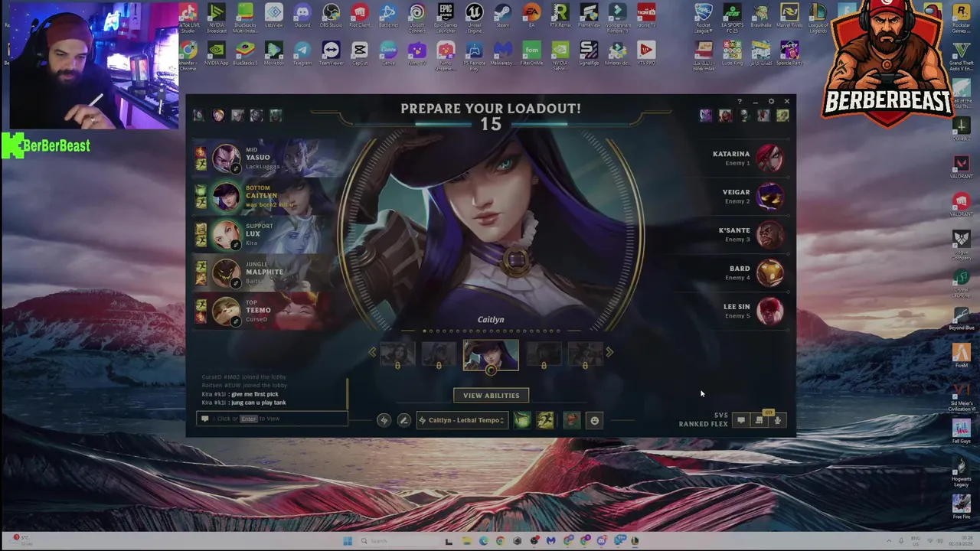Select the currently highlighted Caitlyn skin thumbnail
980x551 pixels.
pos(491,354)
